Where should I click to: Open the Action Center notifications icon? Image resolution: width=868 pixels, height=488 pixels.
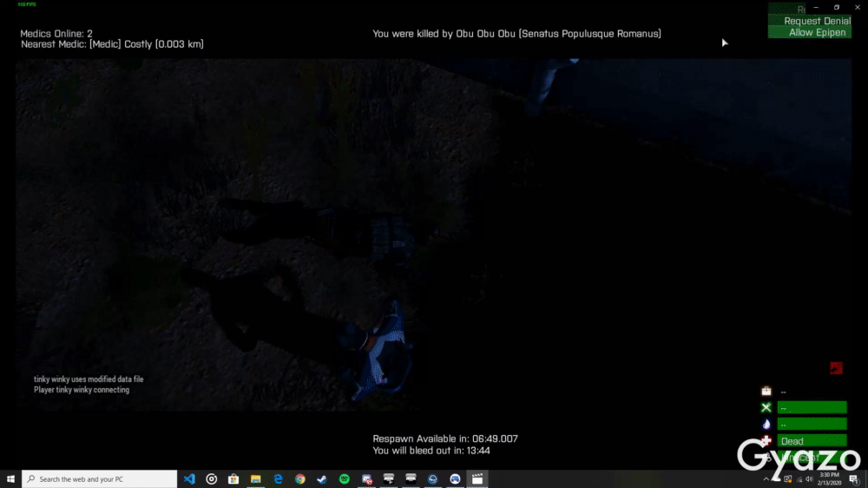(855, 479)
